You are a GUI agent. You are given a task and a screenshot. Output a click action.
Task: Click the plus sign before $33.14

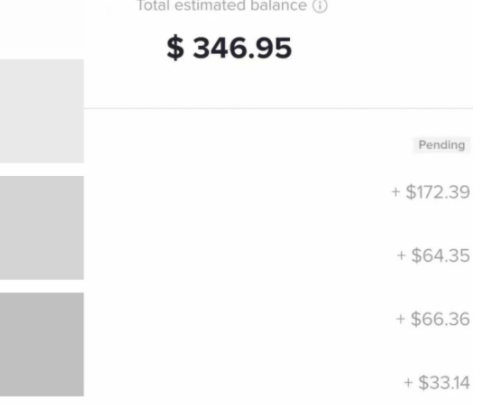point(408,382)
